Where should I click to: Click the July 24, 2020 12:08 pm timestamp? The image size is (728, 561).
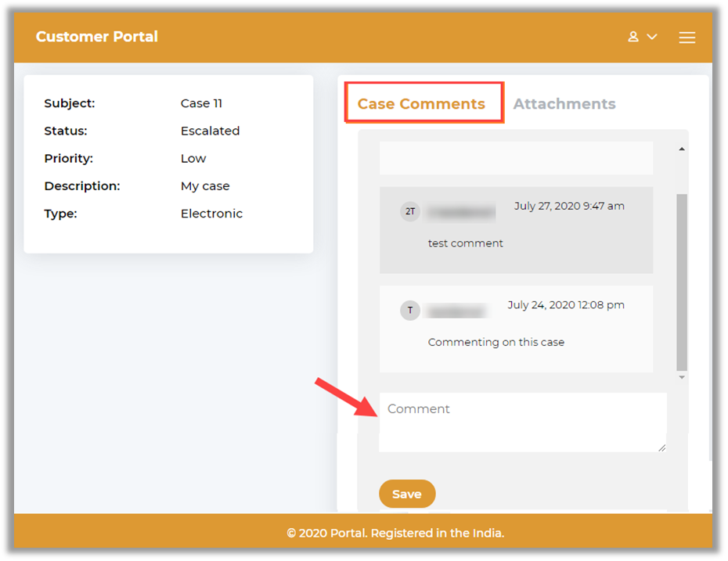click(x=565, y=305)
